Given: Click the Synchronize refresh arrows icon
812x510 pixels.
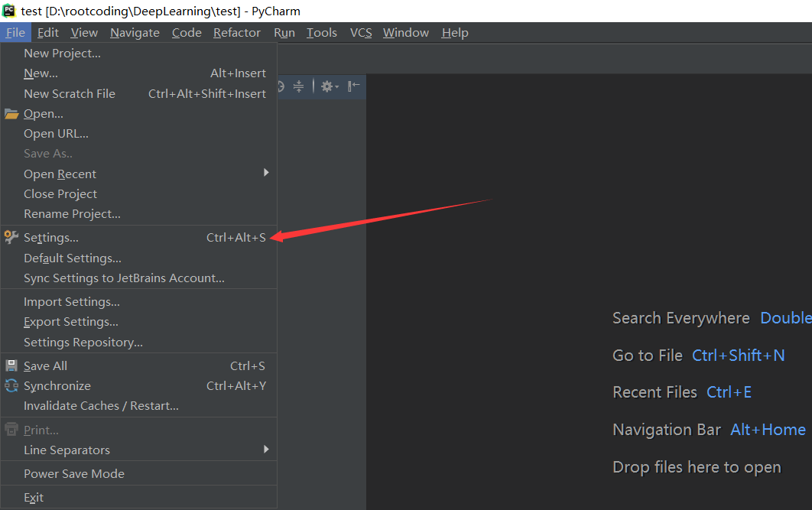Looking at the screenshot, I should (11, 385).
